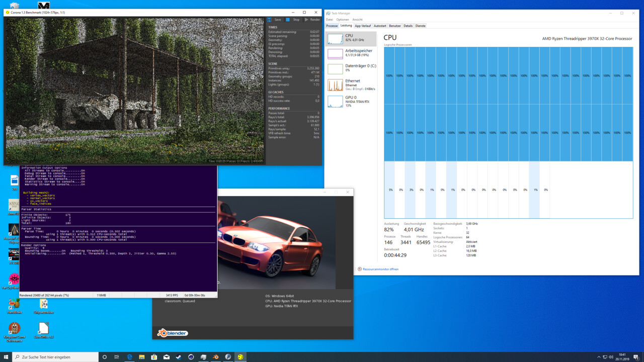Switch to the Autostart tab
This screenshot has height=362, width=644.
[380, 26]
